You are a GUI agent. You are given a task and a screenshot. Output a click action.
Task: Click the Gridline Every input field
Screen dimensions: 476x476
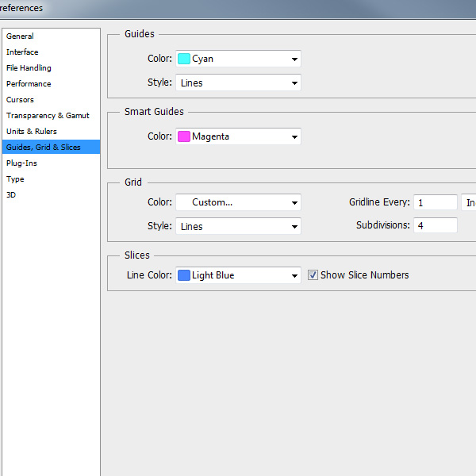click(435, 202)
